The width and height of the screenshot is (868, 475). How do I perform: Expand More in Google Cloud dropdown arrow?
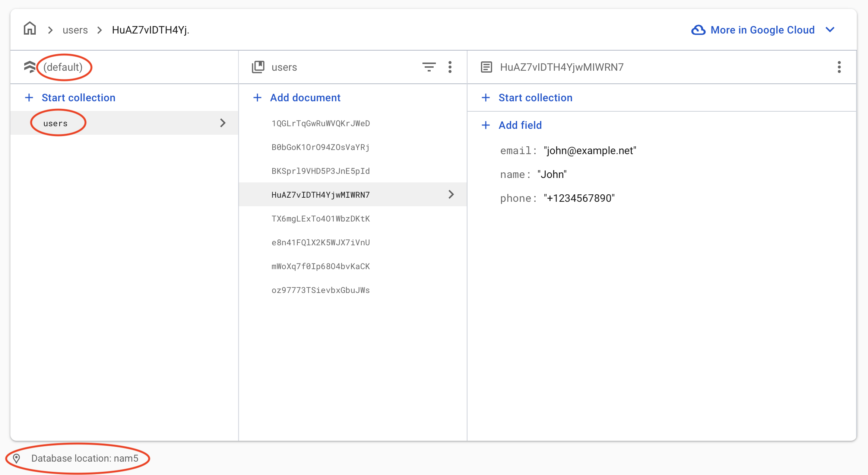(x=830, y=30)
